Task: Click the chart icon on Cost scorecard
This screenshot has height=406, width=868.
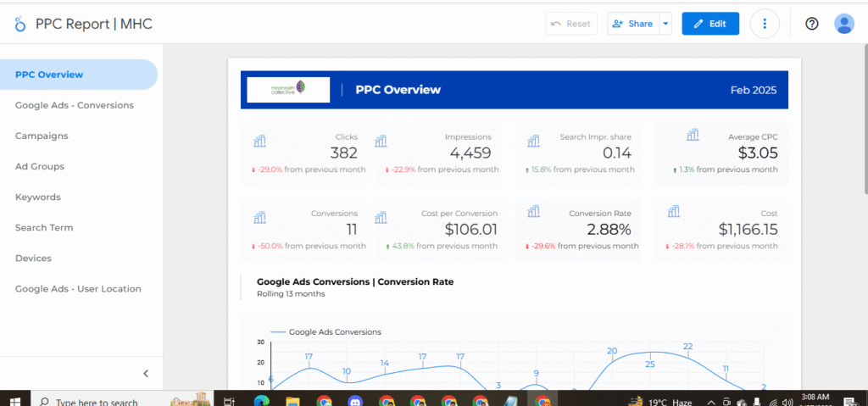Action: [x=675, y=213]
